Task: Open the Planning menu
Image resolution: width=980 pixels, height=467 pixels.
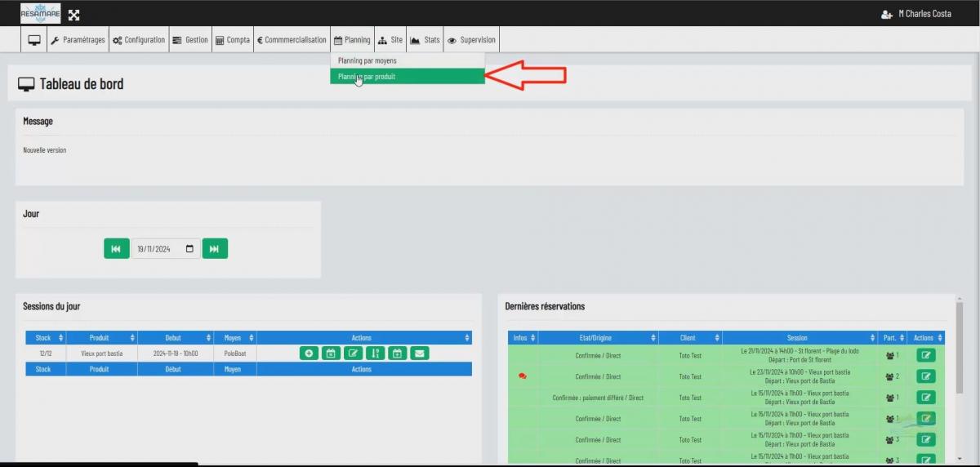Action: (352, 39)
